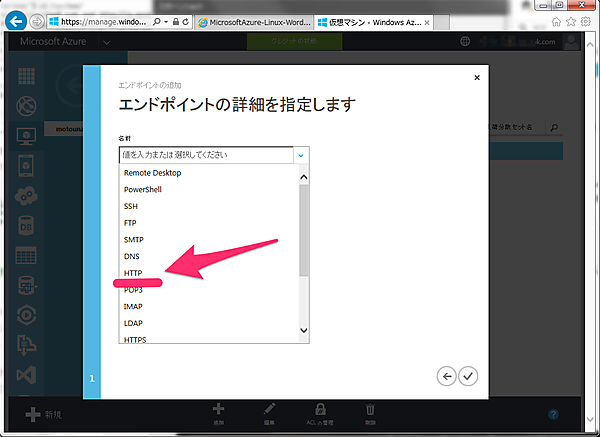Click the browser back navigation button
The width and height of the screenshot is (600, 437).
click(17, 20)
